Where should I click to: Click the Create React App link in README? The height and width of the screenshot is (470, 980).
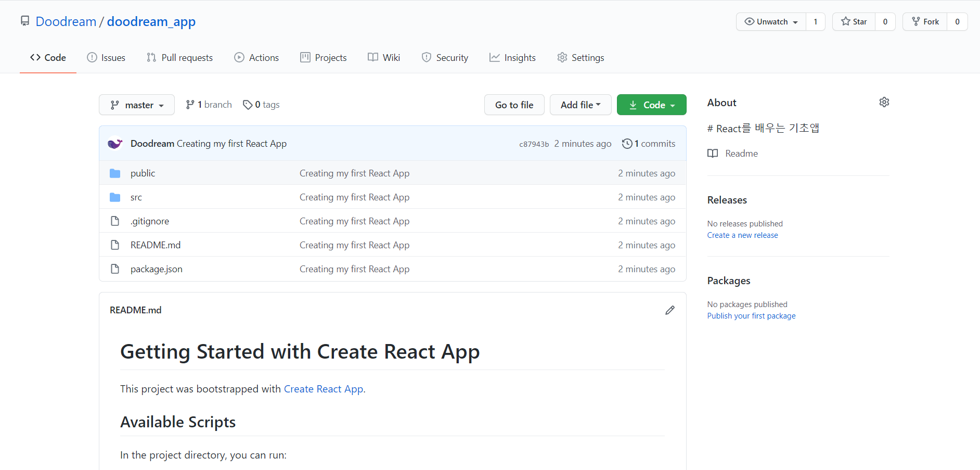(x=324, y=389)
